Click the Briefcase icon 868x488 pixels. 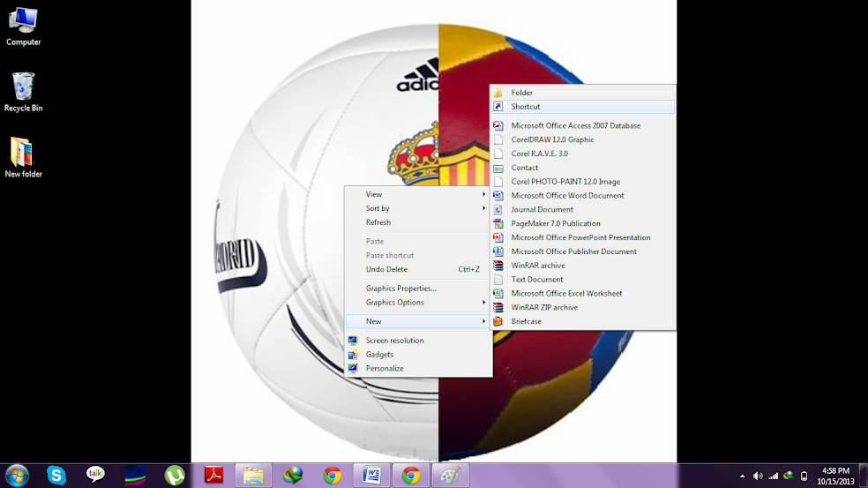coord(498,321)
